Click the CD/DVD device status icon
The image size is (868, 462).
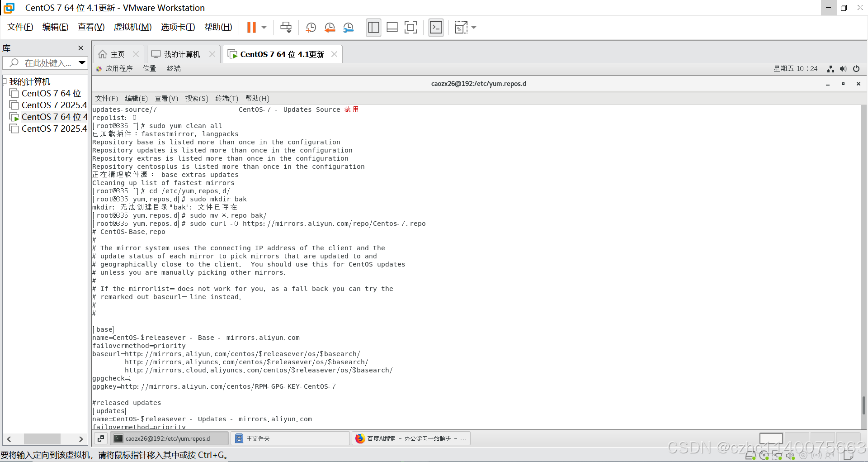point(764,456)
